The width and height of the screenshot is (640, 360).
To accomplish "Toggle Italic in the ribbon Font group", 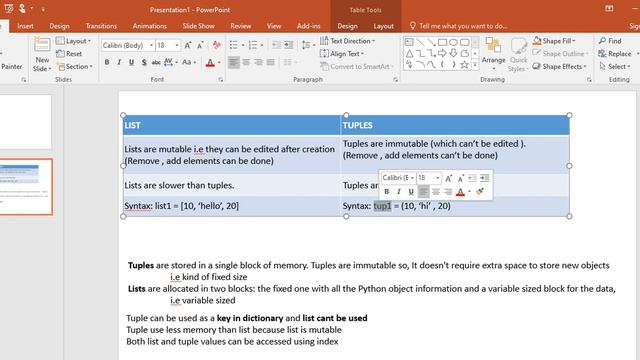I will click(x=119, y=62).
